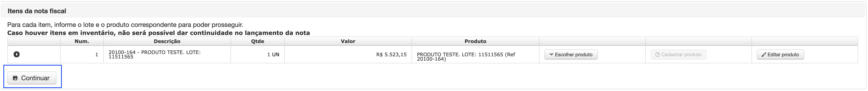
Task: Select the Num. column header
Action: pos(82,41)
